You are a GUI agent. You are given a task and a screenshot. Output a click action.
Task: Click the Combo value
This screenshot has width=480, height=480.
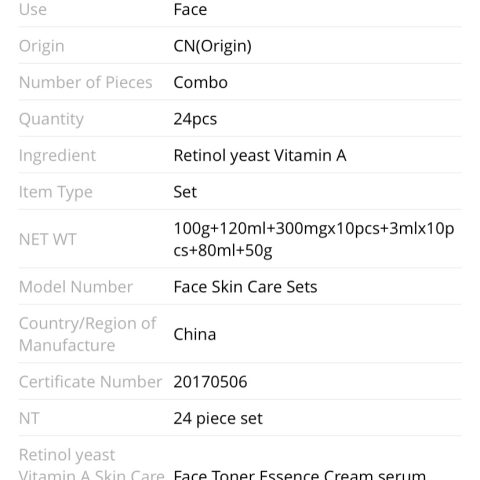[x=201, y=82]
